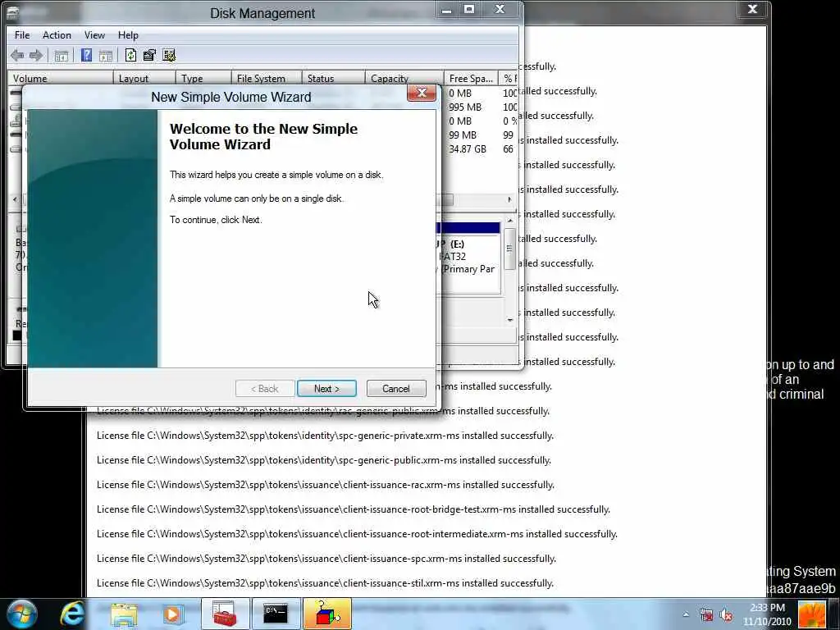Switch to the Command Prompt taskbar window
The image size is (840, 630).
click(276, 614)
